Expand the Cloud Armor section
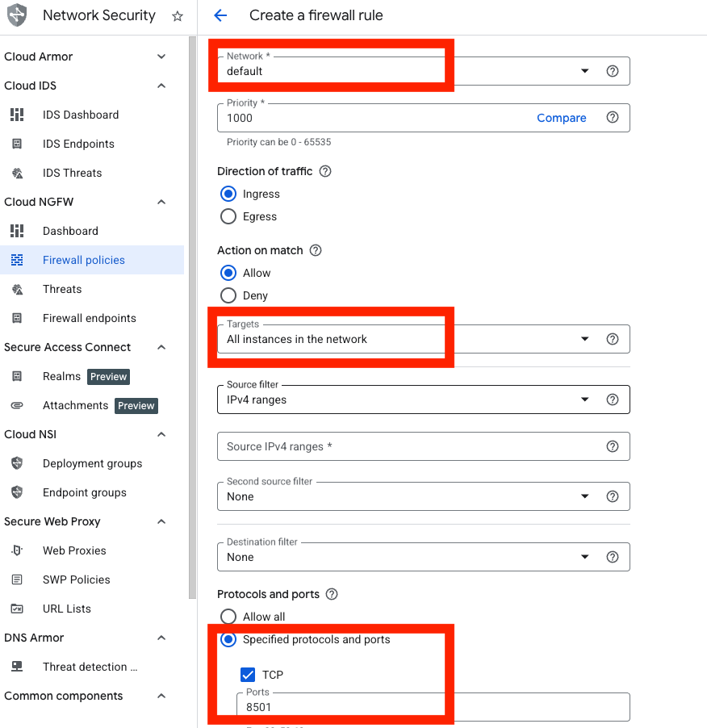The image size is (707, 728). tap(161, 56)
